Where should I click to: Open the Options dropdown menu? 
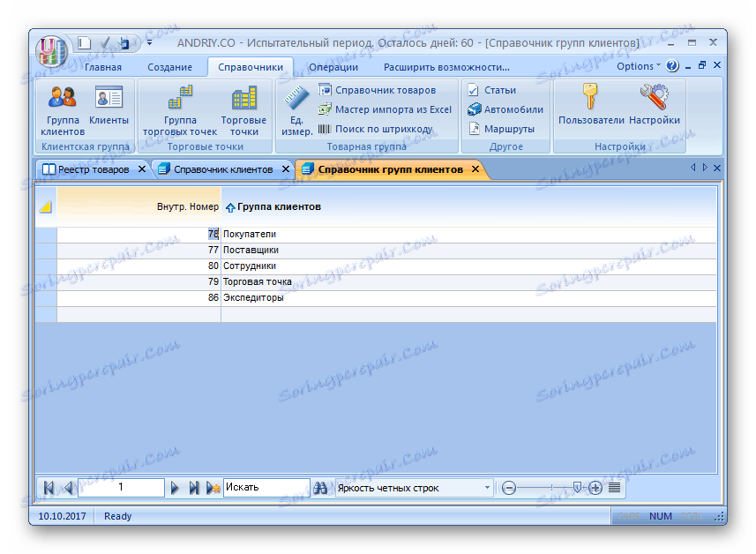pyautogui.click(x=639, y=66)
